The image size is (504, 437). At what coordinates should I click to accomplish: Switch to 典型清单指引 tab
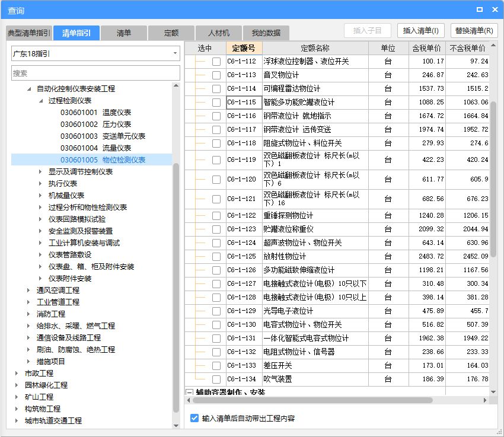(29, 33)
